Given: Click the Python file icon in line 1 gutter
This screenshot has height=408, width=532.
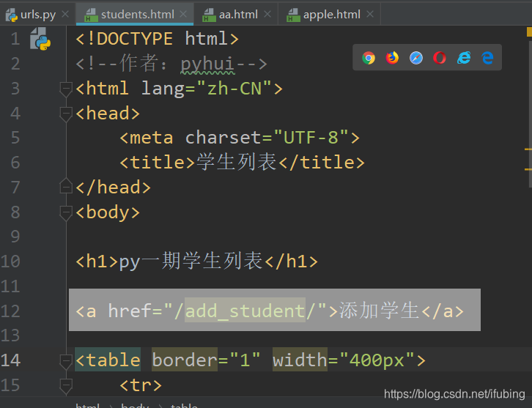Looking at the screenshot, I should [x=40, y=39].
